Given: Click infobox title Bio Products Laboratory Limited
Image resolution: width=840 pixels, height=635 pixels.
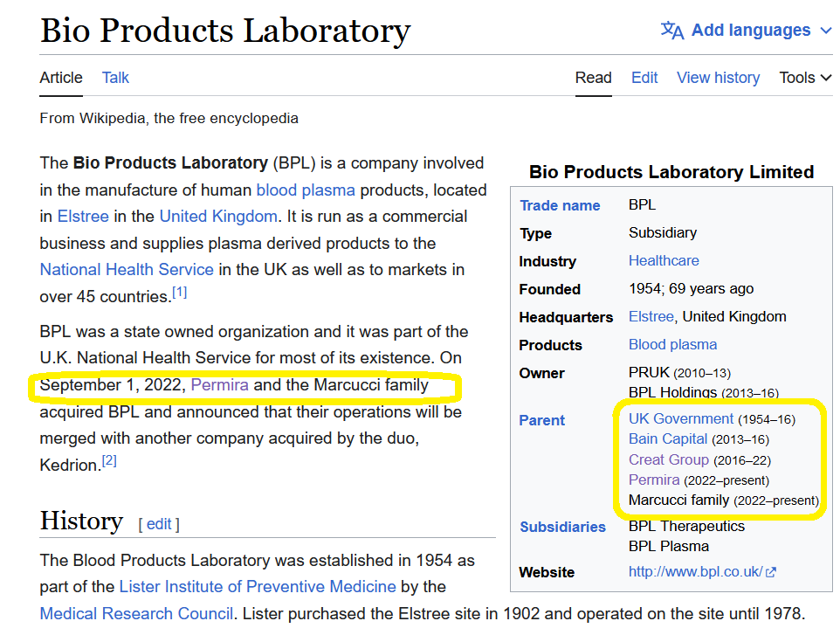Looking at the screenshot, I should tap(671, 172).
